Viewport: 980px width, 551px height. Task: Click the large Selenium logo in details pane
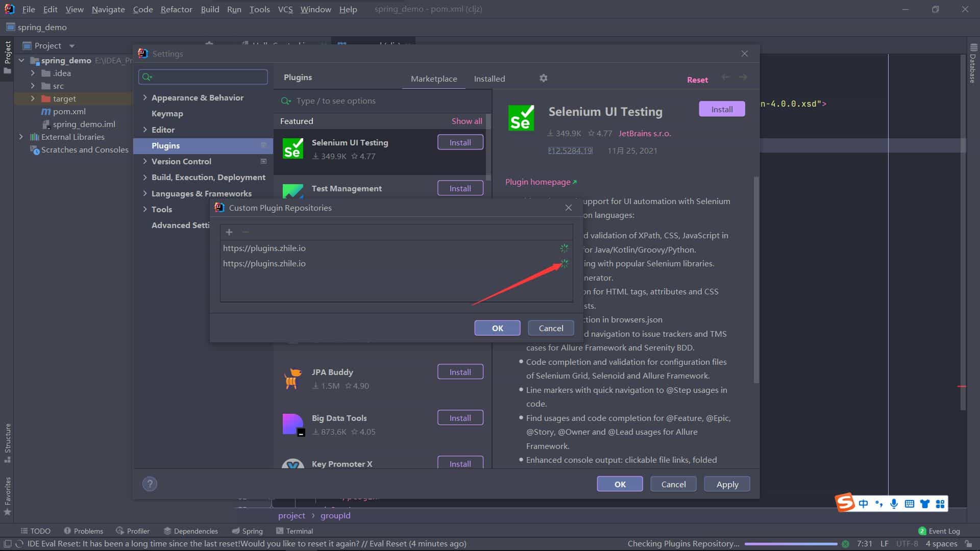pyautogui.click(x=521, y=118)
